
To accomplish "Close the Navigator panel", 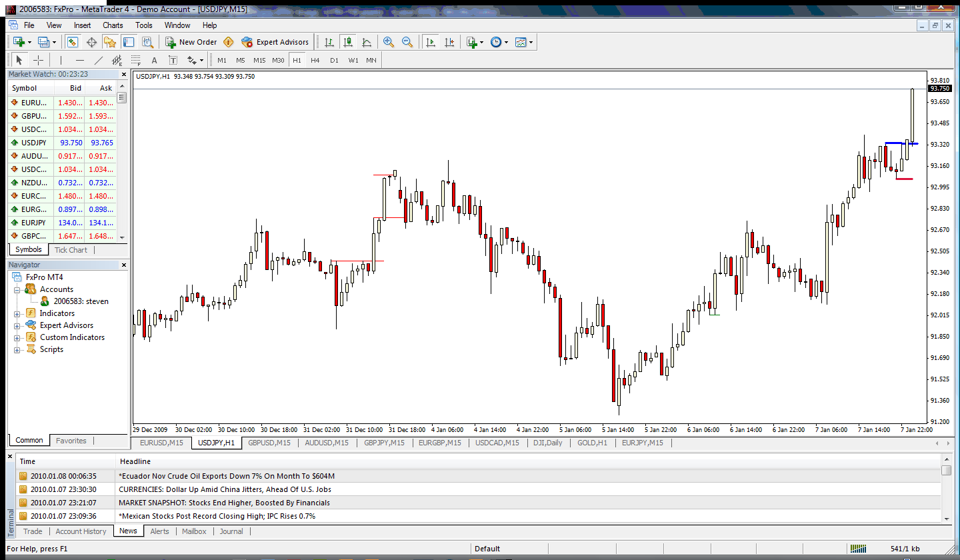I will tap(123, 265).
